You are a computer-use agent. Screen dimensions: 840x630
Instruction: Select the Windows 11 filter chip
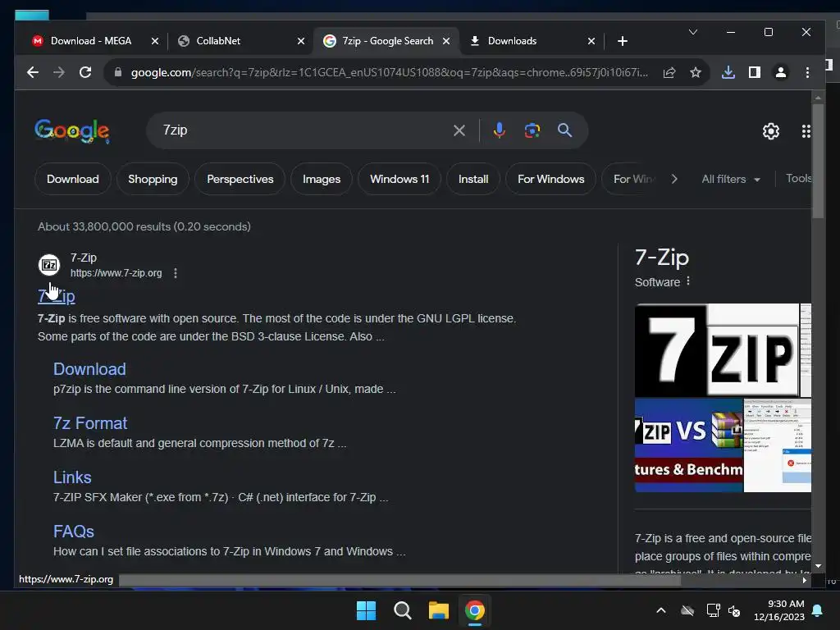399,179
